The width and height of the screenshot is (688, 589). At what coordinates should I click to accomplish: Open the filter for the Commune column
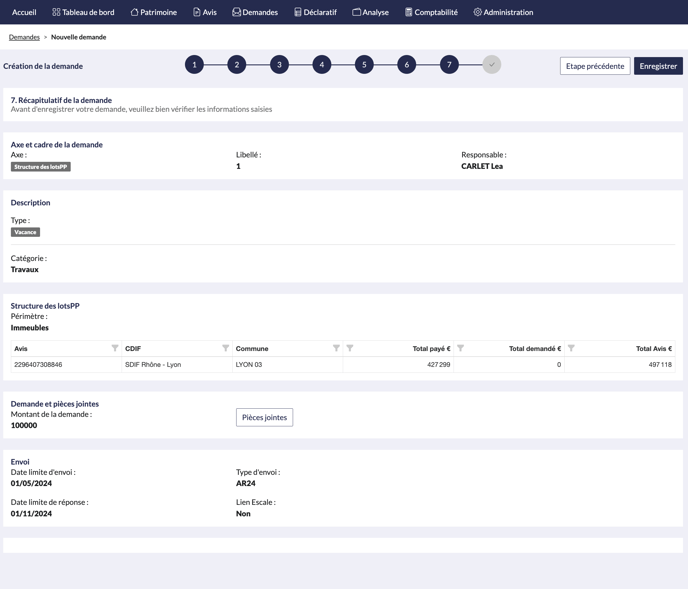coord(336,348)
